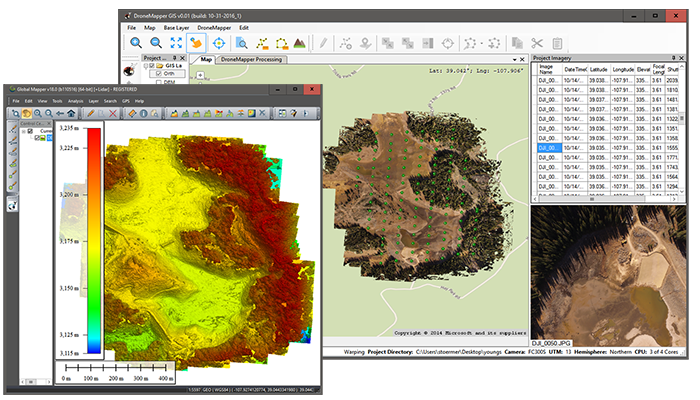The width and height of the screenshot is (700, 400).
Task: Click the grayed pencil edit icon in DroneMapper
Action: pos(323,43)
